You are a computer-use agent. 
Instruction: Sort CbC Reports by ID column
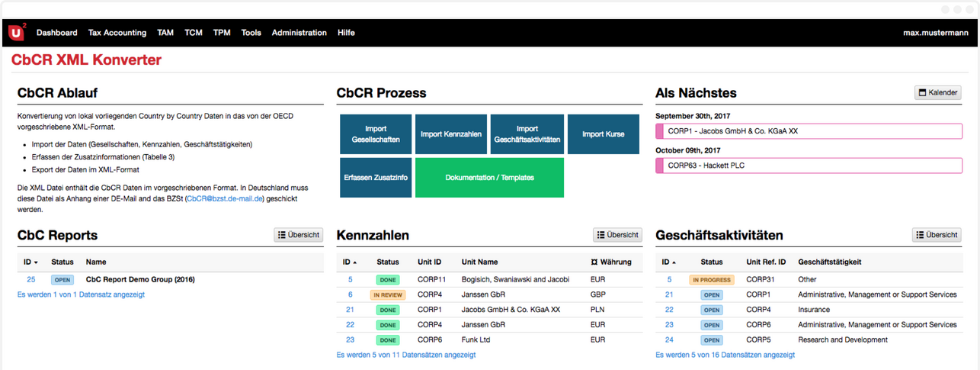point(30,262)
